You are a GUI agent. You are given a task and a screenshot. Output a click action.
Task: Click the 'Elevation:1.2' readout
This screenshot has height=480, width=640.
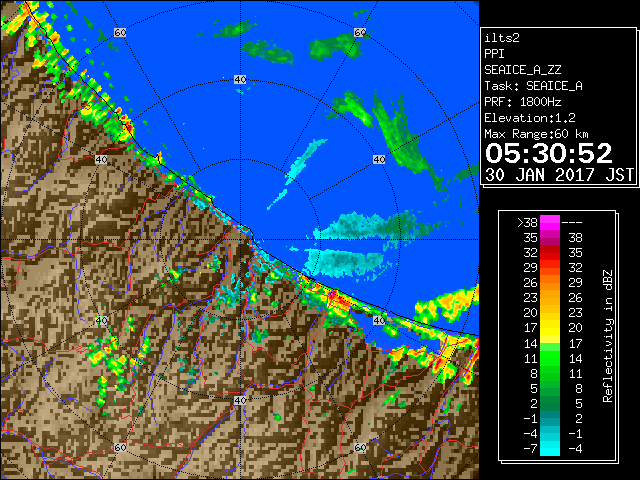pos(530,118)
